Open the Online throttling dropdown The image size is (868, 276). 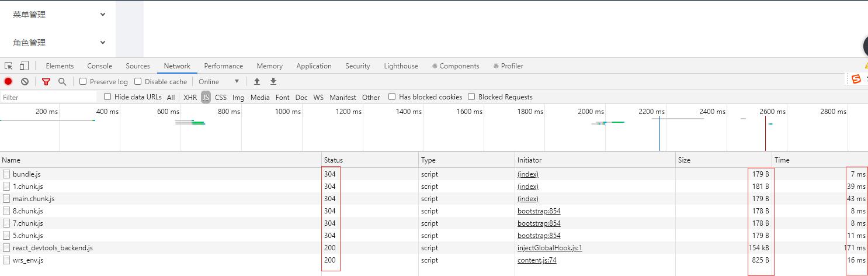(219, 81)
